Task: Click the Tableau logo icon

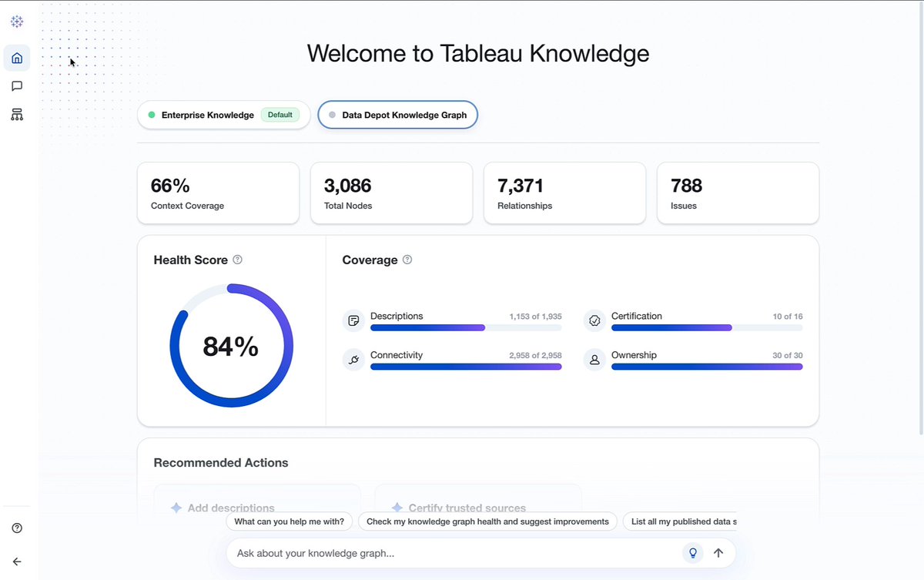Action: [x=17, y=22]
